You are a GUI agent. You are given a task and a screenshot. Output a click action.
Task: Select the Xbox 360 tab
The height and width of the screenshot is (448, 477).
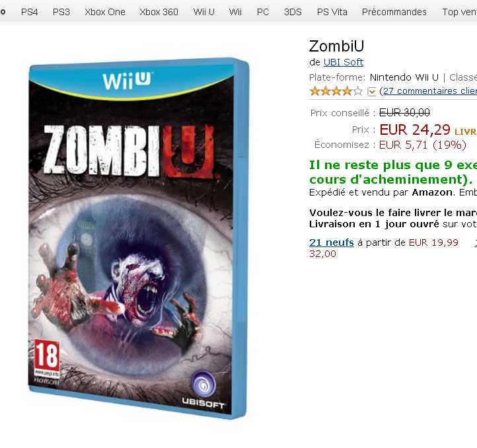click(159, 12)
